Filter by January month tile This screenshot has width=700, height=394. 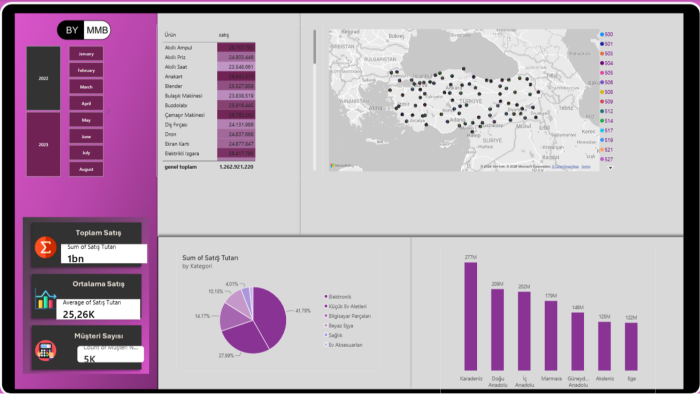pos(86,54)
